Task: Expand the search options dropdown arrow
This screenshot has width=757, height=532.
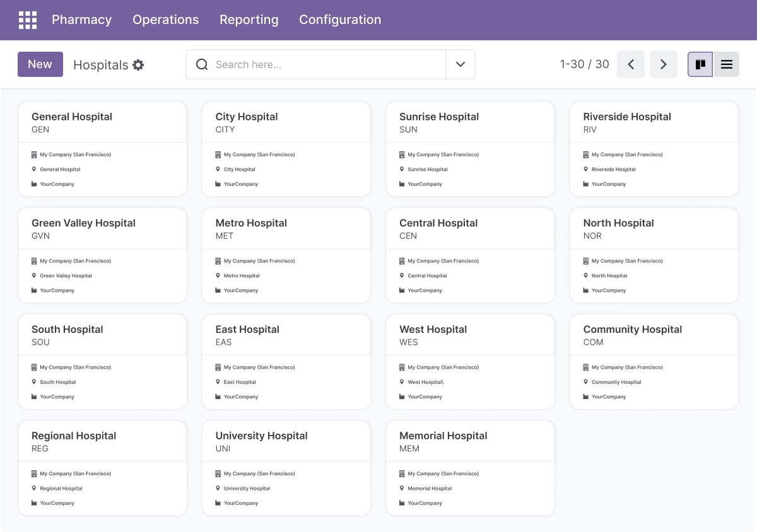Action: point(461,64)
